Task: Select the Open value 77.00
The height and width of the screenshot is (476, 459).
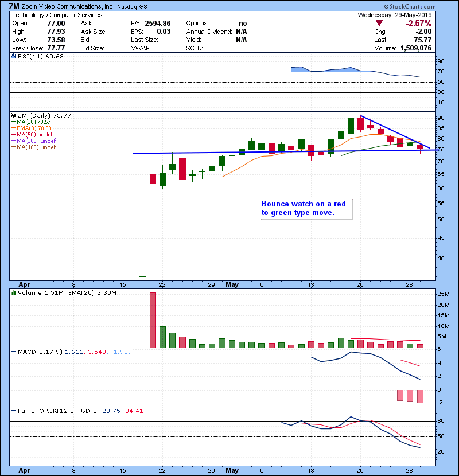Action: pos(56,24)
